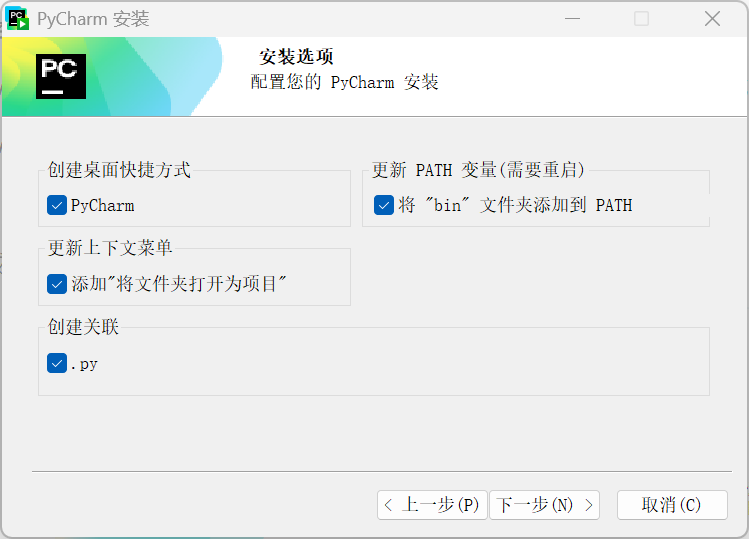Screen dimensions: 749x539
Task: Toggle the "将文件夹打开为项目" context menu checkbox
Action: (x=57, y=284)
